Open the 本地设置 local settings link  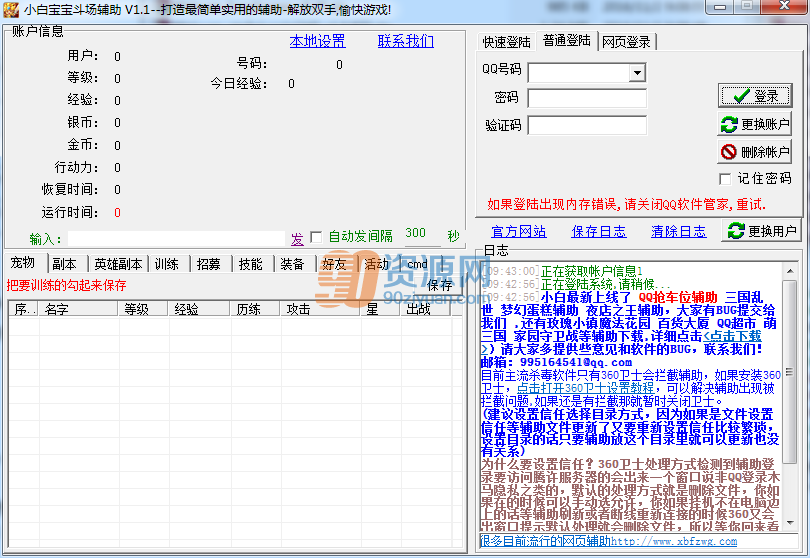pyautogui.click(x=317, y=41)
